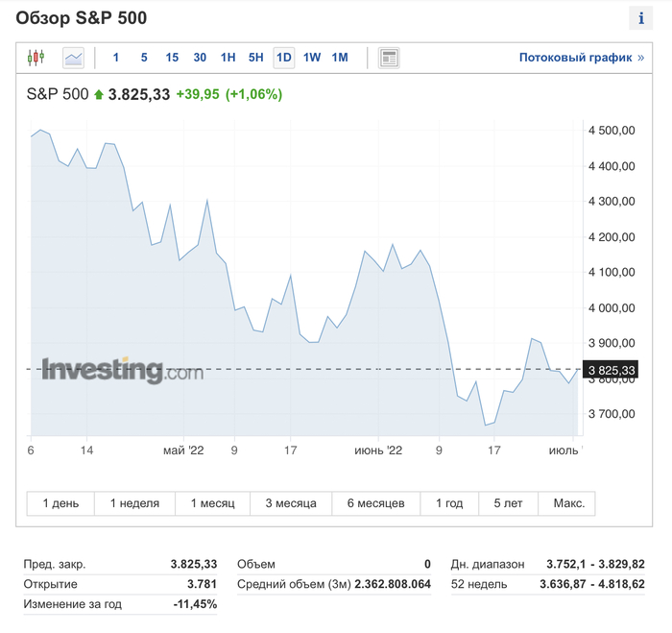
Task: Select the area chart type icon
Action: point(74,58)
